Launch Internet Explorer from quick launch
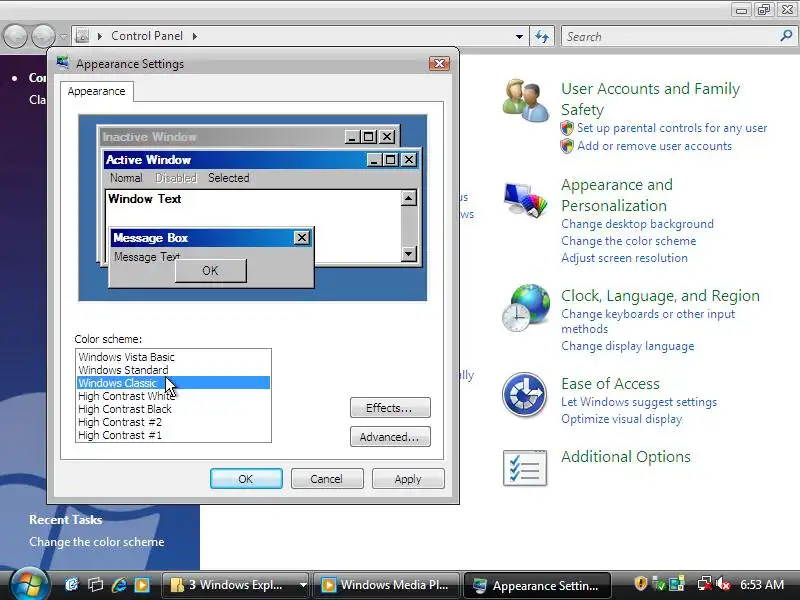 (119, 585)
